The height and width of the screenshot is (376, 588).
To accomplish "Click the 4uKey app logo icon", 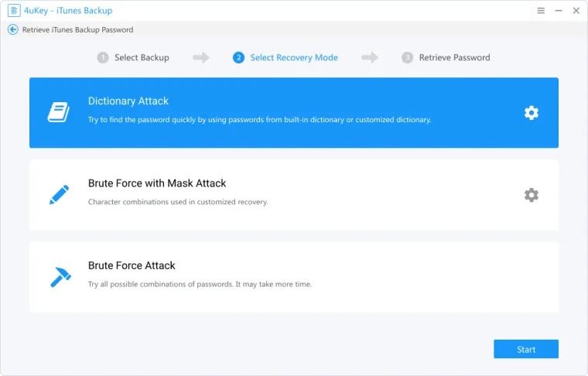I will [x=14, y=11].
